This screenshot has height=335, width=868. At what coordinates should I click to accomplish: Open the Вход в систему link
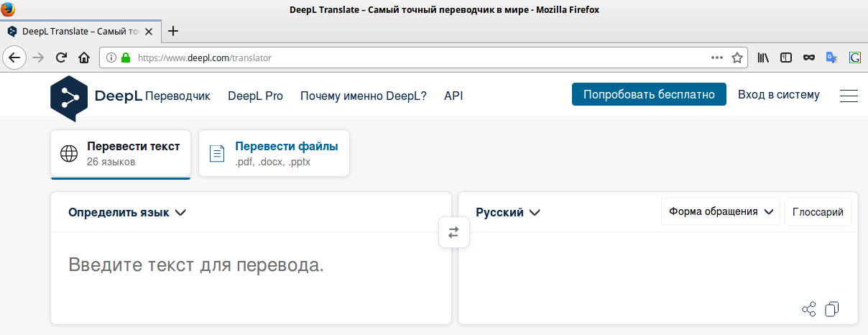(x=778, y=95)
